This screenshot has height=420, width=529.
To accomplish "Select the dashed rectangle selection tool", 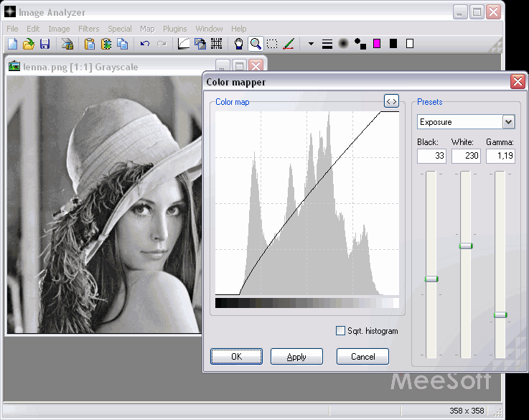I will pos(272,44).
